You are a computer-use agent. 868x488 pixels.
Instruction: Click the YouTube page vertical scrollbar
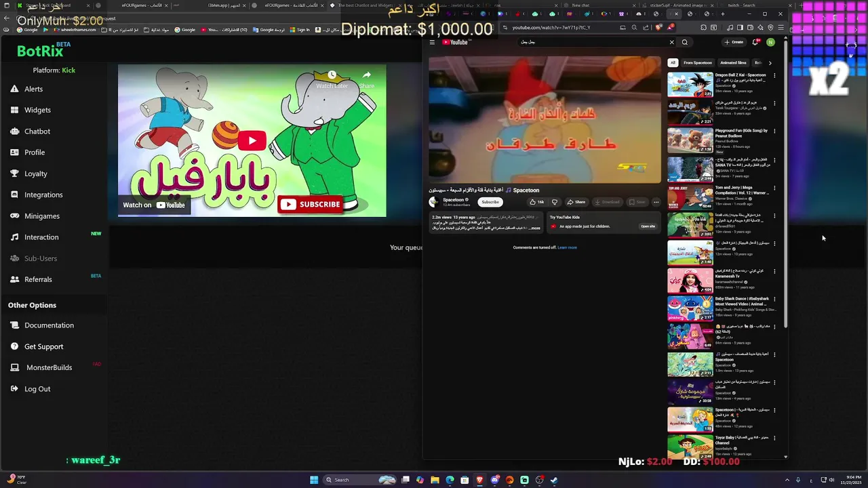pyautogui.click(x=786, y=183)
